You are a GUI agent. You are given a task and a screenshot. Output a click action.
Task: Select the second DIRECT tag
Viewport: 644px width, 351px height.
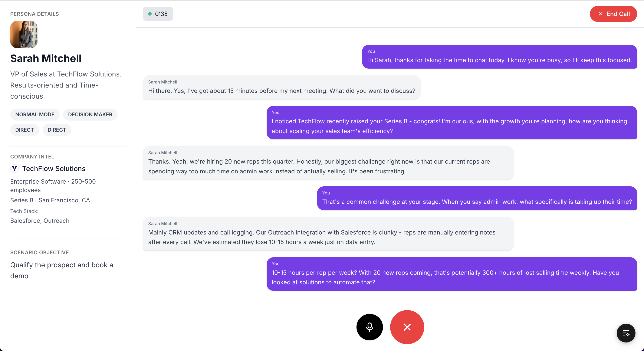[x=57, y=130]
